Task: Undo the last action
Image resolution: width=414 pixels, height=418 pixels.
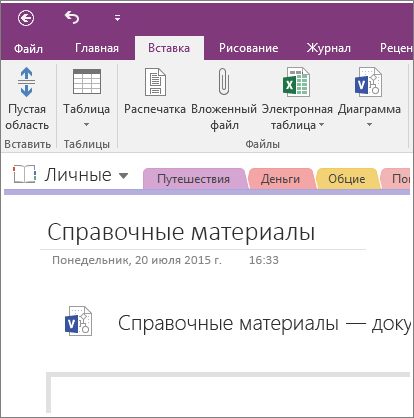Action: (x=72, y=18)
